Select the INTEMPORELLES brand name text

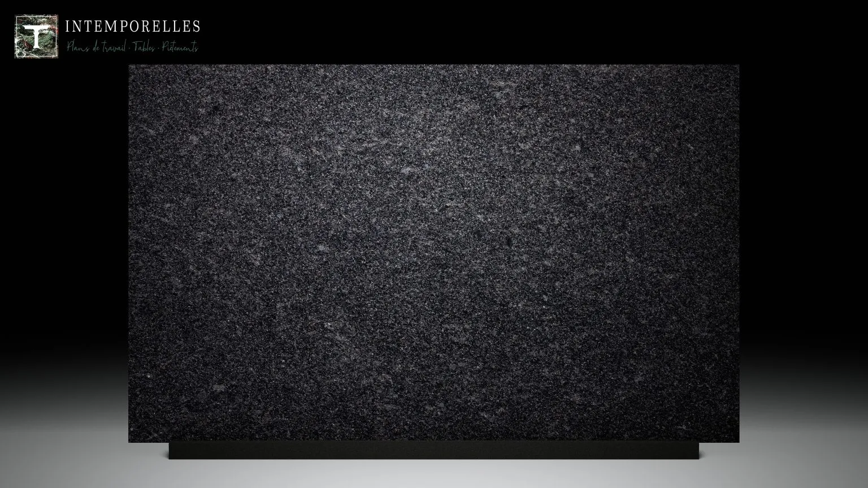point(133,26)
